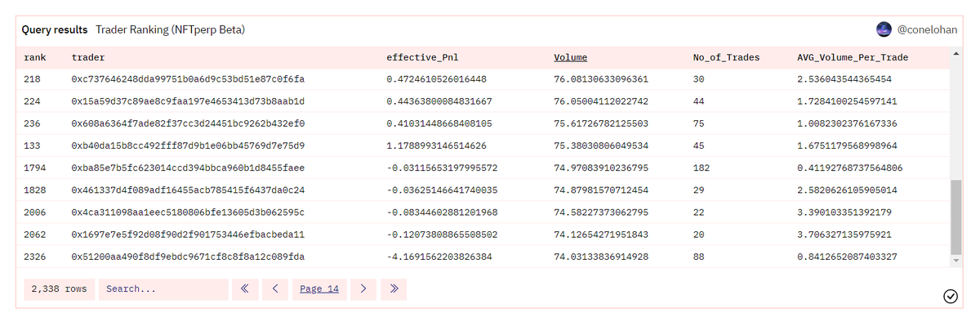This screenshot has height=322, width=980.
Task: Go to the next results page
Action: point(363,288)
